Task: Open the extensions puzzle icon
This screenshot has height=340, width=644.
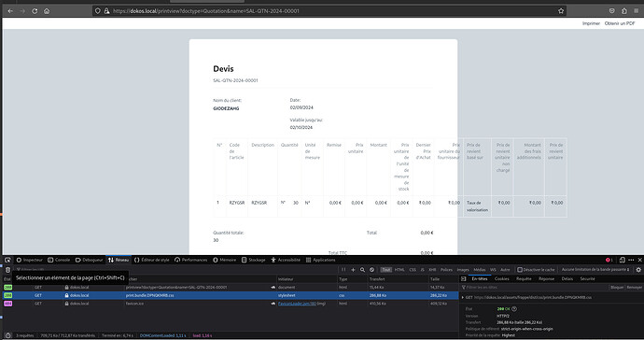Action: tap(624, 11)
